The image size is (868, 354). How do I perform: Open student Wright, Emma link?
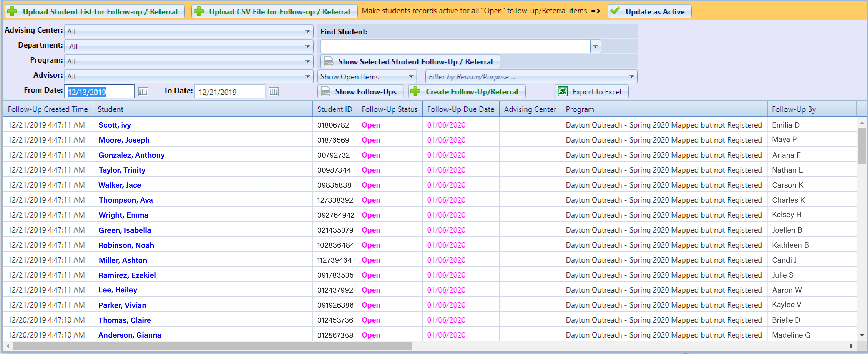pos(123,215)
